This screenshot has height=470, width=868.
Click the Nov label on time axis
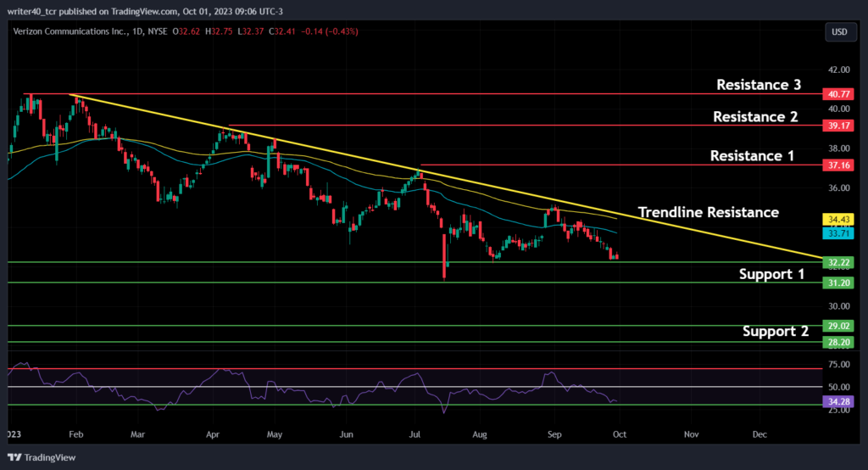(x=691, y=434)
